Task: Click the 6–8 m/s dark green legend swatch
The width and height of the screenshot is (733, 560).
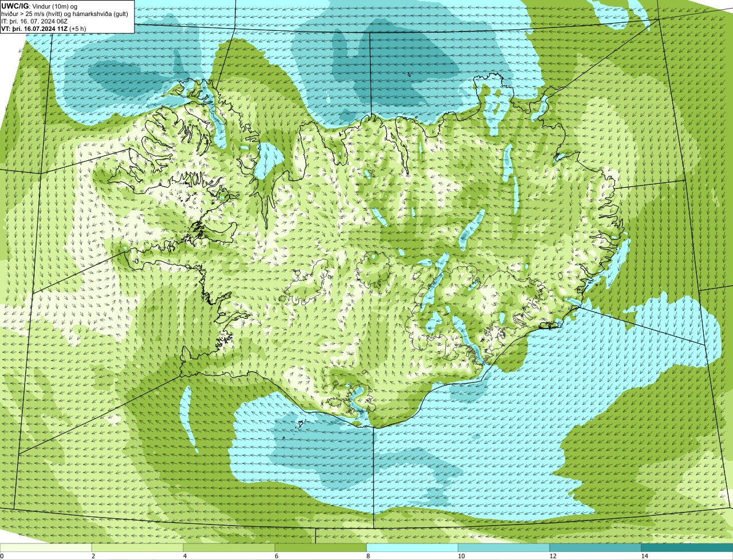Action: coord(321,547)
